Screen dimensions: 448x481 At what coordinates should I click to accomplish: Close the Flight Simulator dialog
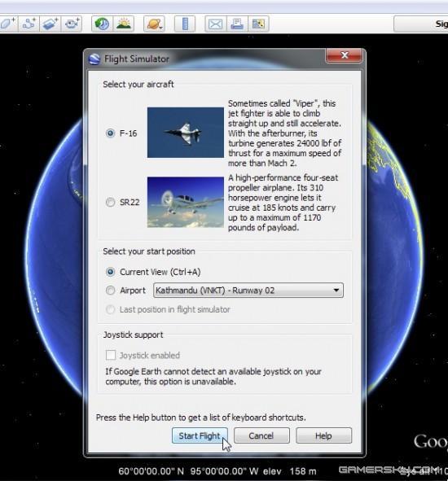click(x=345, y=55)
